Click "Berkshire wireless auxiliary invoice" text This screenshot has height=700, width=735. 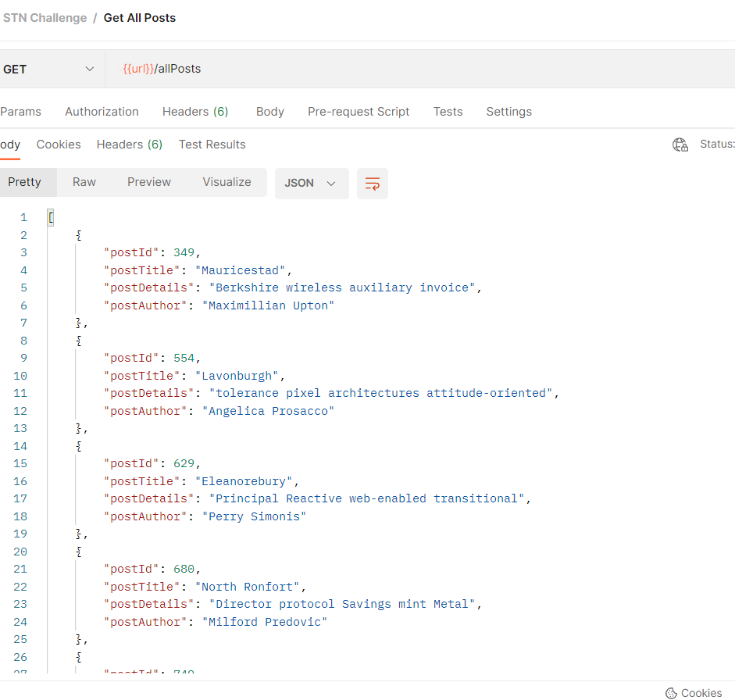pyautogui.click(x=342, y=287)
